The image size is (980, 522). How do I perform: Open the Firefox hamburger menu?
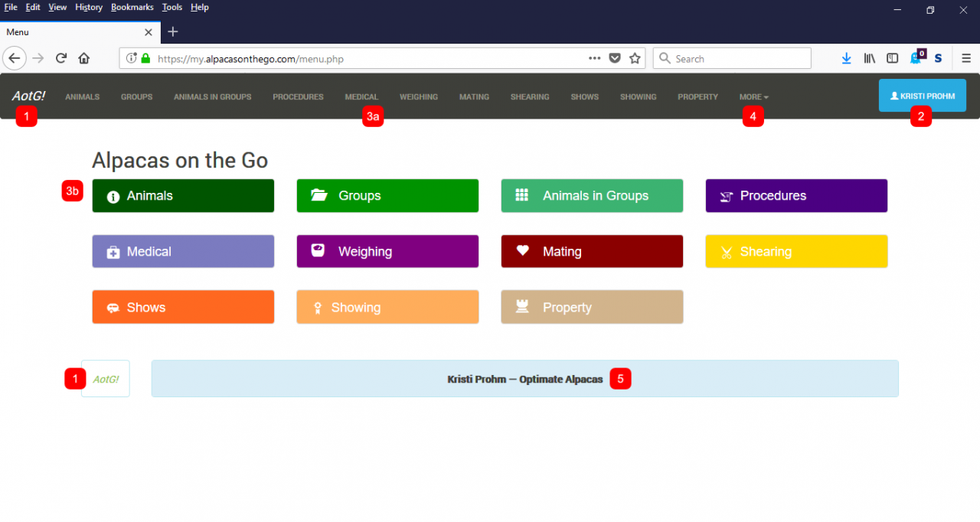tap(966, 58)
